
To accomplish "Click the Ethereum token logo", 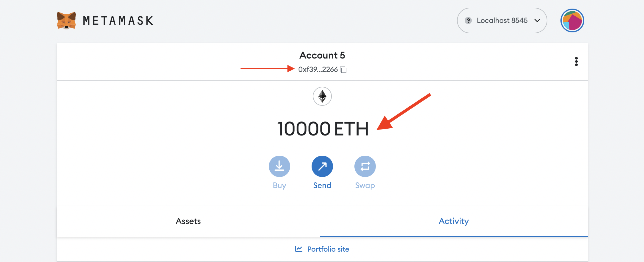I will (x=322, y=96).
